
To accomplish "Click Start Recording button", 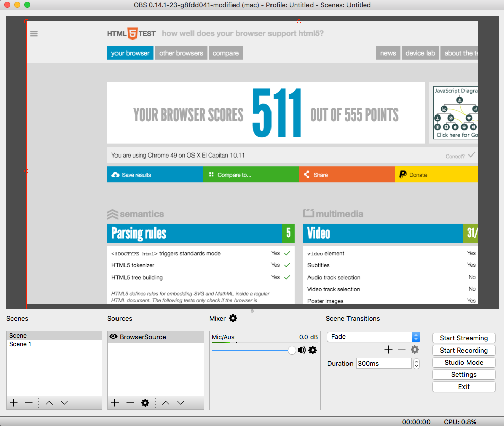I will click(x=464, y=350).
